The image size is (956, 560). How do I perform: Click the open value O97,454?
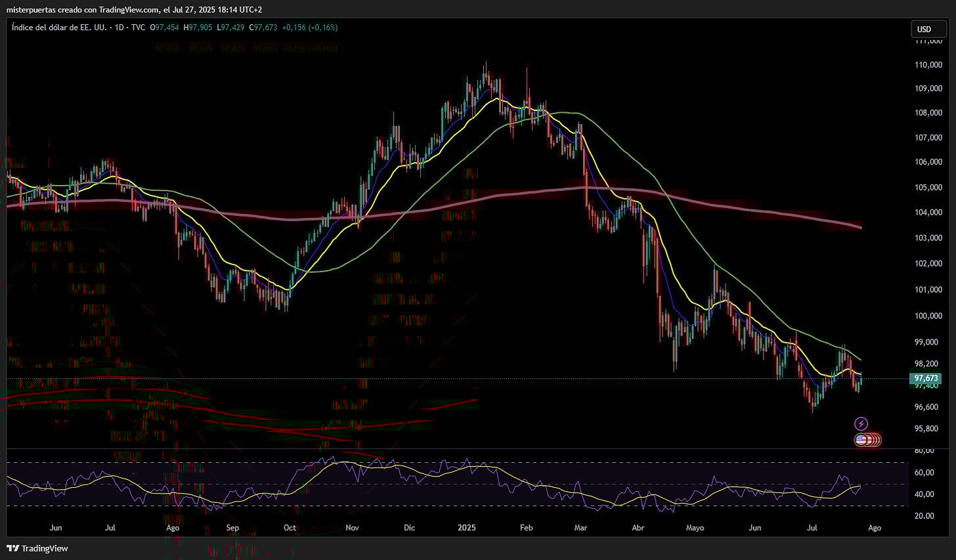pyautogui.click(x=165, y=28)
